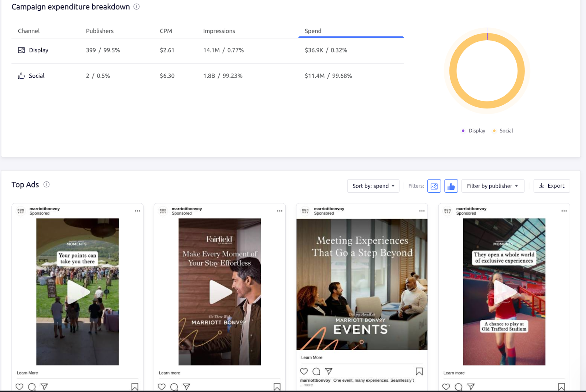Like the first Marriott Bonvoy ad
Image resolution: width=586 pixels, height=392 pixels.
[x=19, y=387]
